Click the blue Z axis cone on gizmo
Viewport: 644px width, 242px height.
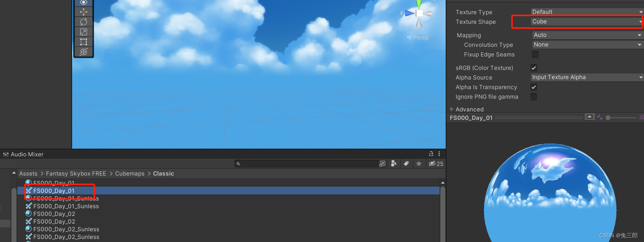click(x=410, y=13)
